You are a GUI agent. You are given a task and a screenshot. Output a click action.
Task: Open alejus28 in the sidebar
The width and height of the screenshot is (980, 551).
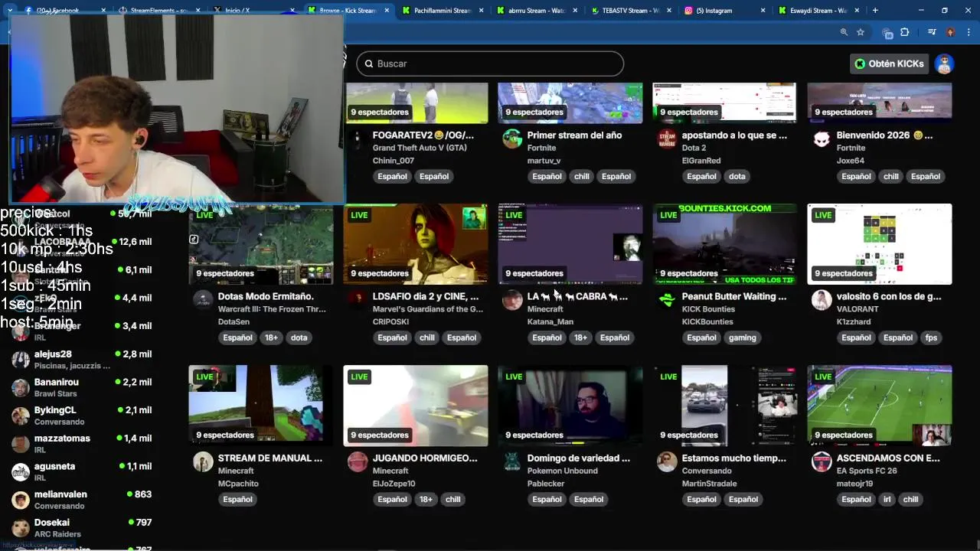82,360
